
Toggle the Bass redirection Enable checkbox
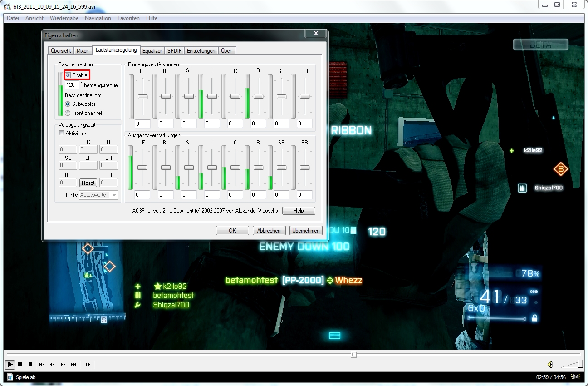tap(68, 75)
